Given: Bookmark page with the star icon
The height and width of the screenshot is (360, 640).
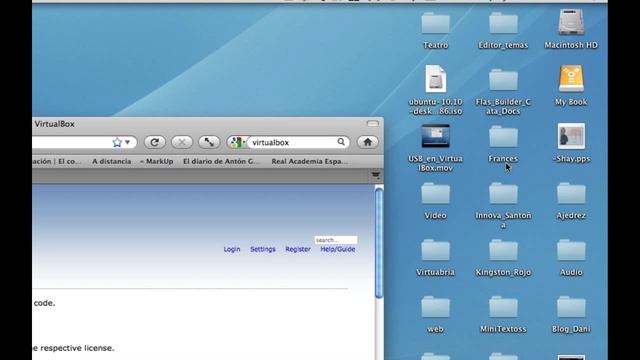Looking at the screenshot, I should coord(117,142).
